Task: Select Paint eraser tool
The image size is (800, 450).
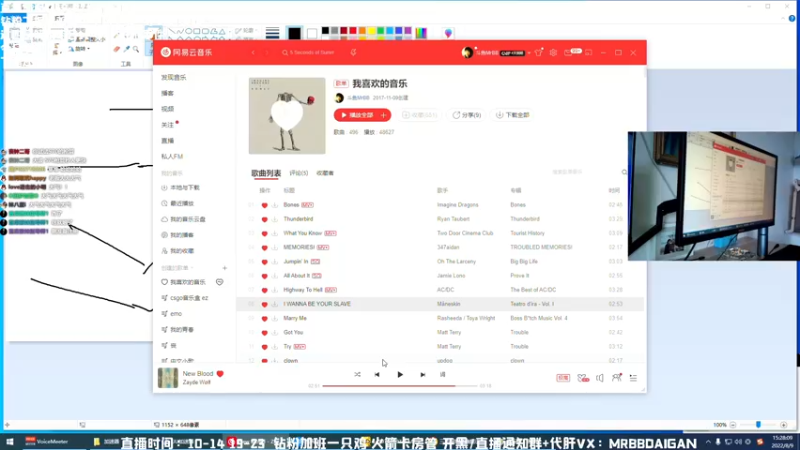Action: 117,49
